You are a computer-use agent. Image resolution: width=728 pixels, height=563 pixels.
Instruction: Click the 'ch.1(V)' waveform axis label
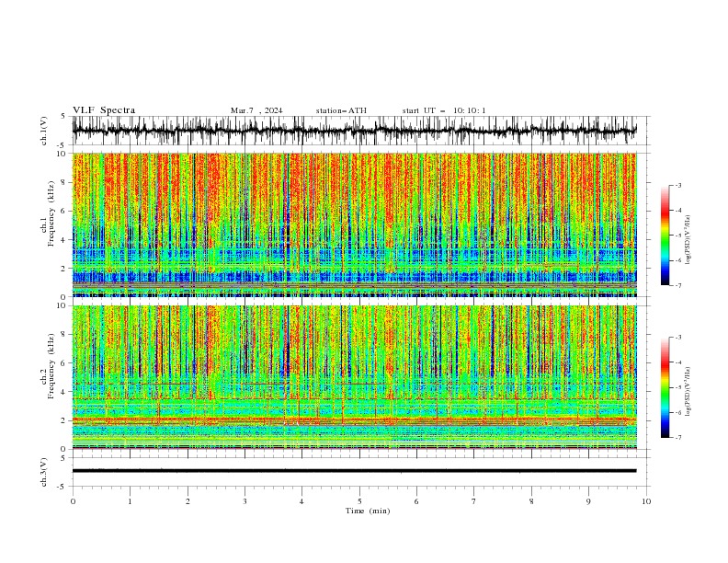coord(44,131)
